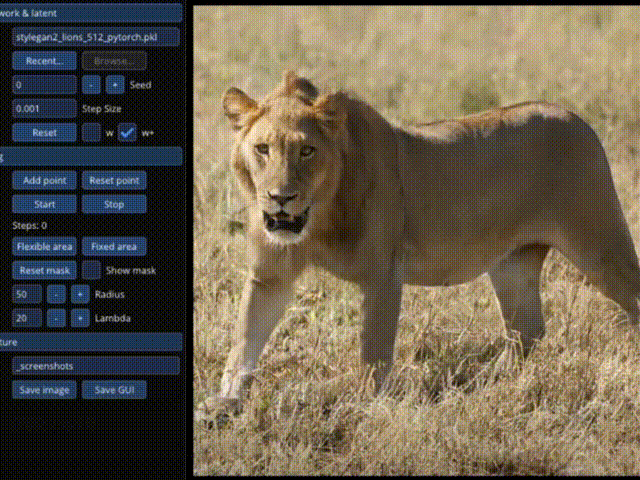The width and height of the screenshot is (640, 480).
Task: Uncheck the w+ latent space checkbox
Action: 127,132
